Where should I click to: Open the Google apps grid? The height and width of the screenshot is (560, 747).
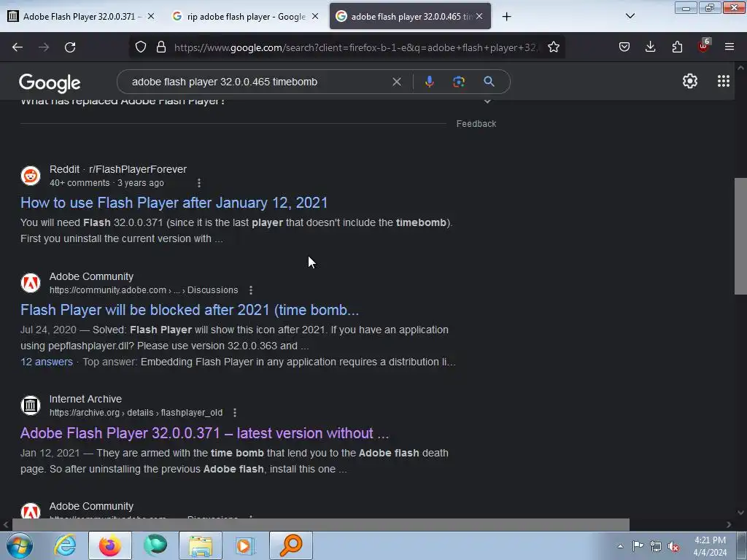coord(723,82)
